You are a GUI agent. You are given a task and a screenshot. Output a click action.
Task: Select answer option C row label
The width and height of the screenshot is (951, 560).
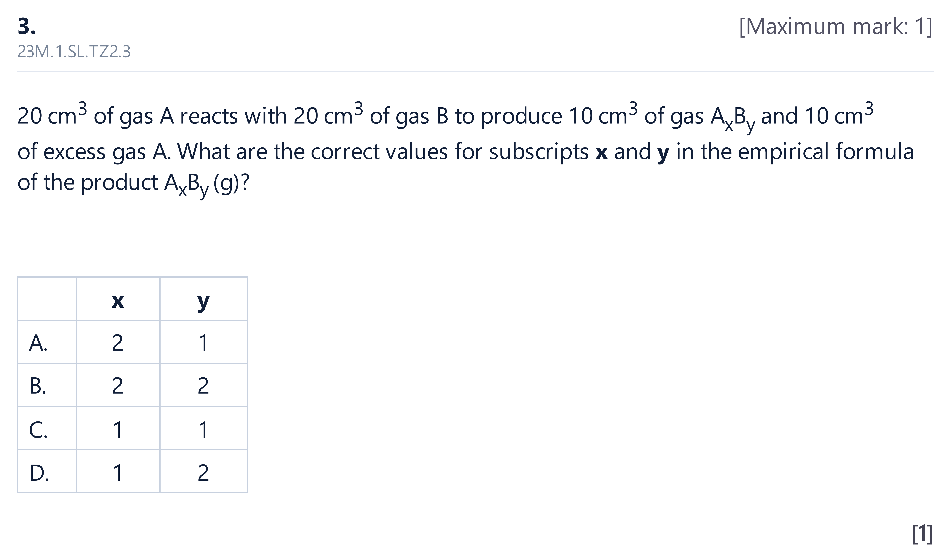point(38,429)
